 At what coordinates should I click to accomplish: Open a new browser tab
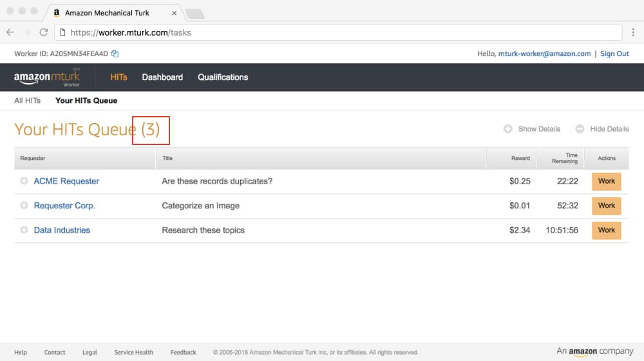point(194,14)
